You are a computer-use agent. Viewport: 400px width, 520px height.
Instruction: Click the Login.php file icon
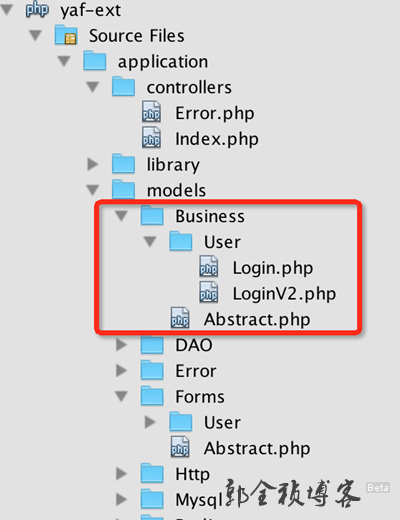point(209,267)
